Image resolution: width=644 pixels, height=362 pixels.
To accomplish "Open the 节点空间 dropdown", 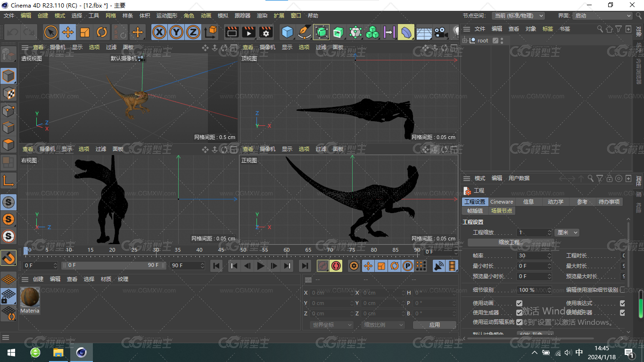I will pos(518,16).
